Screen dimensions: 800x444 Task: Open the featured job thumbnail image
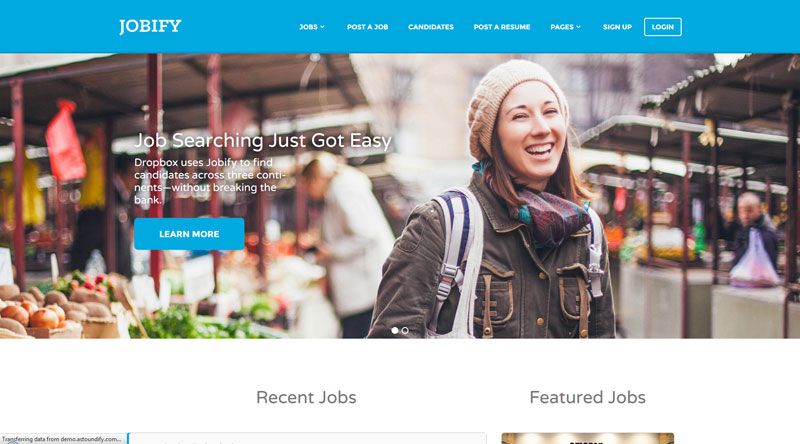pyautogui.click(x=588, y=438)
